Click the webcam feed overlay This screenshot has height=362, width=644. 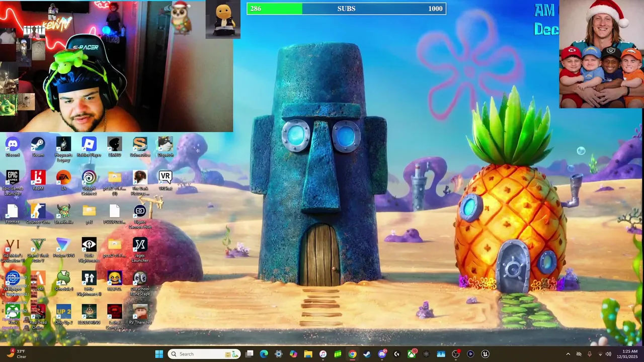pos(117,66)
